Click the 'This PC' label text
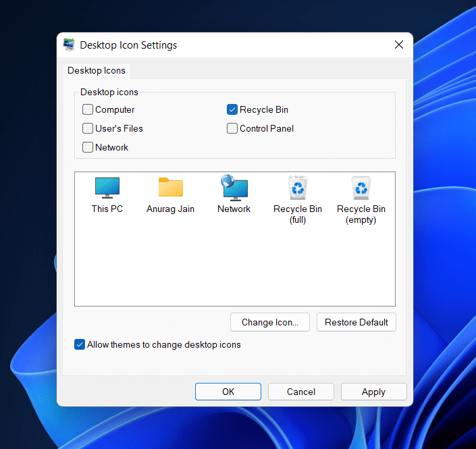The image size is (476, 449). pyautogui.click(x=107, y=209)
